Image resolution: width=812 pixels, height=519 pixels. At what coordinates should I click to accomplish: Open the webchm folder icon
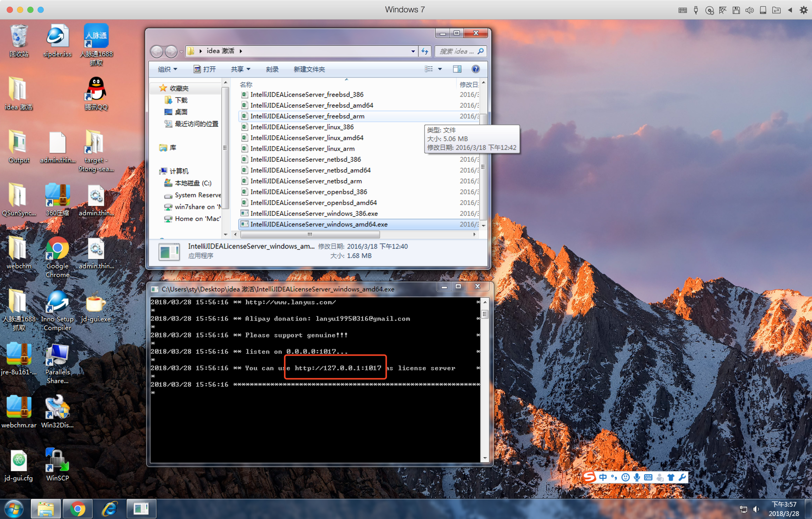tap(19, 253)
